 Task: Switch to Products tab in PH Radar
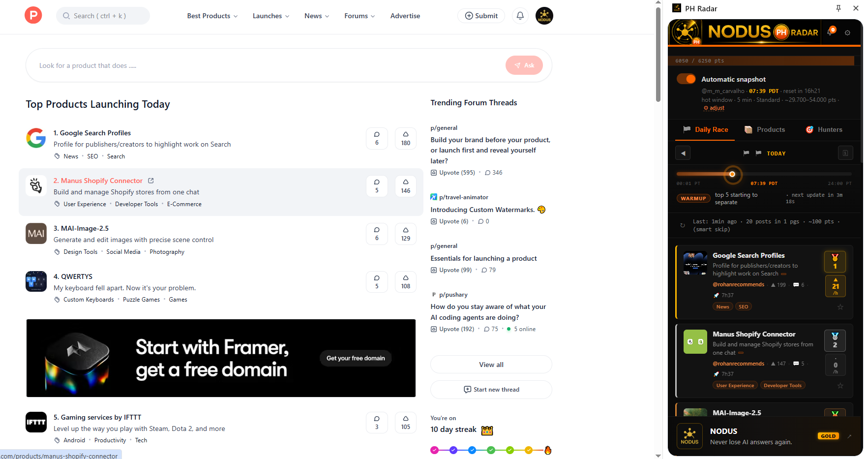pyautogui.click(x=765, y=129)
